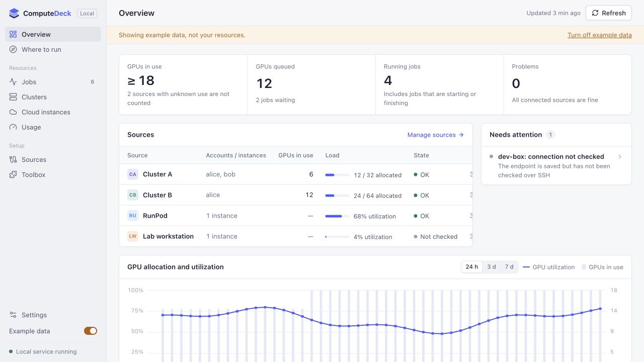The image size is (644, 362).
Task: Click the compass icon beside Where to run
Action: click(x=13, y=49)
